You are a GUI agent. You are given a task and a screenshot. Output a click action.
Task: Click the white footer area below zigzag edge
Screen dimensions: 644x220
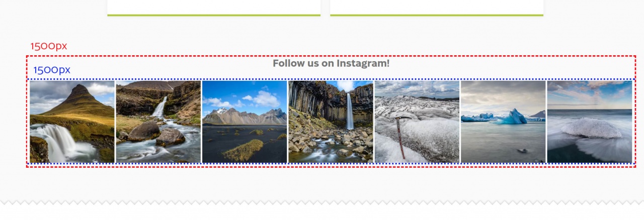click(x=322, y=213)
